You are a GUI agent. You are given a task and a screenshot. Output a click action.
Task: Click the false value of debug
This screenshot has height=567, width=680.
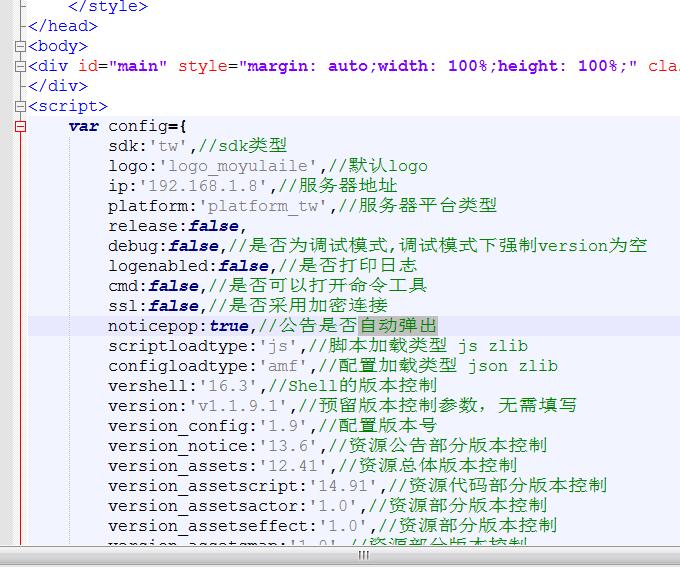(193, 246)
